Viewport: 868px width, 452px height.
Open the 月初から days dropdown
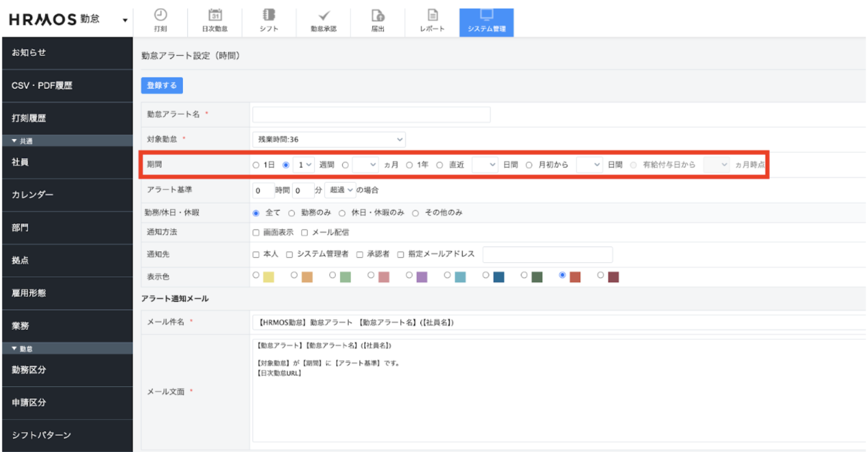click(x=589, y=165)
